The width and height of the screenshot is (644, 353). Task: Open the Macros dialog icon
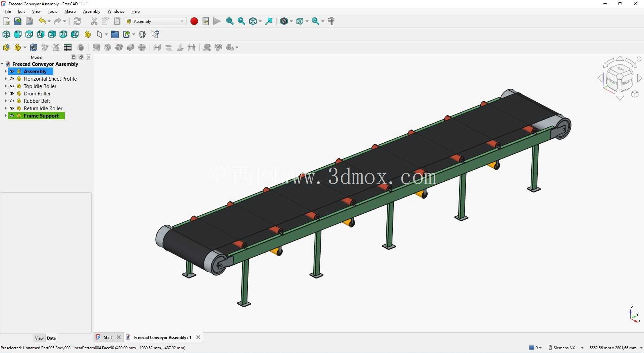(206, 21)
